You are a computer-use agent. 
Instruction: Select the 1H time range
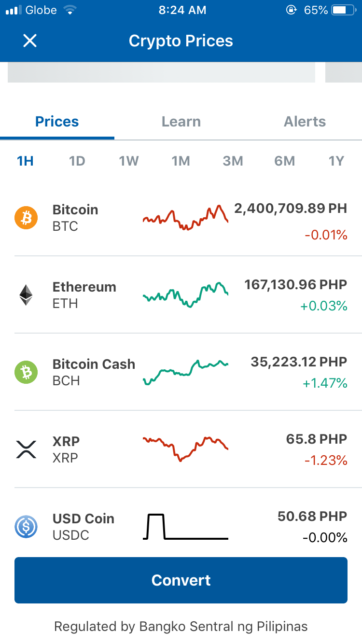(26, 161)
